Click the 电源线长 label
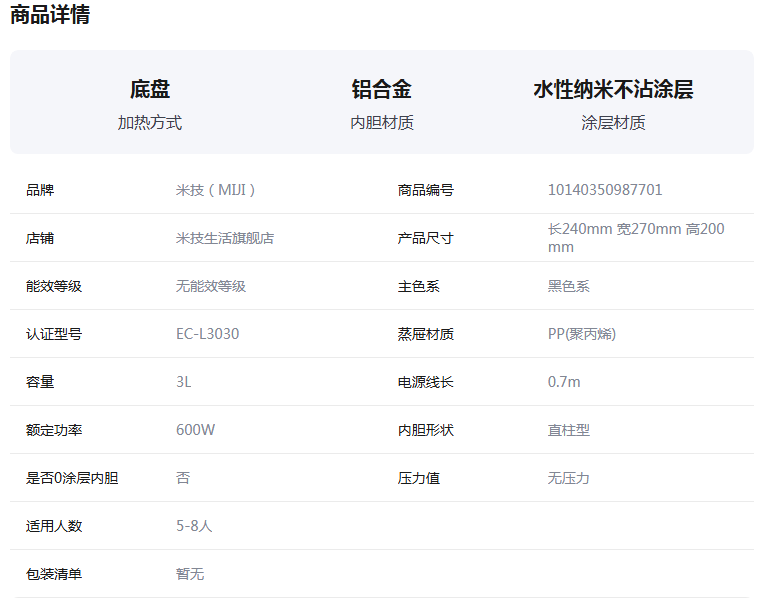 [x=426, y=382]
